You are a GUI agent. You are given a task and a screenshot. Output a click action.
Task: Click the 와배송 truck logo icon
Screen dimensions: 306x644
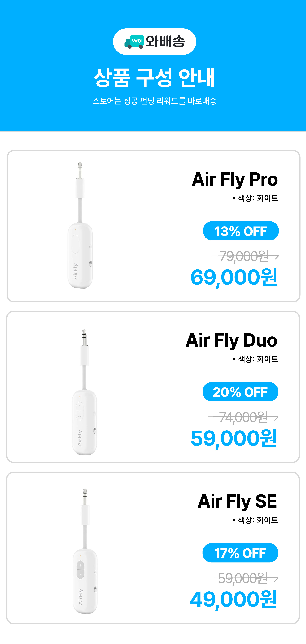pos(134,41)
